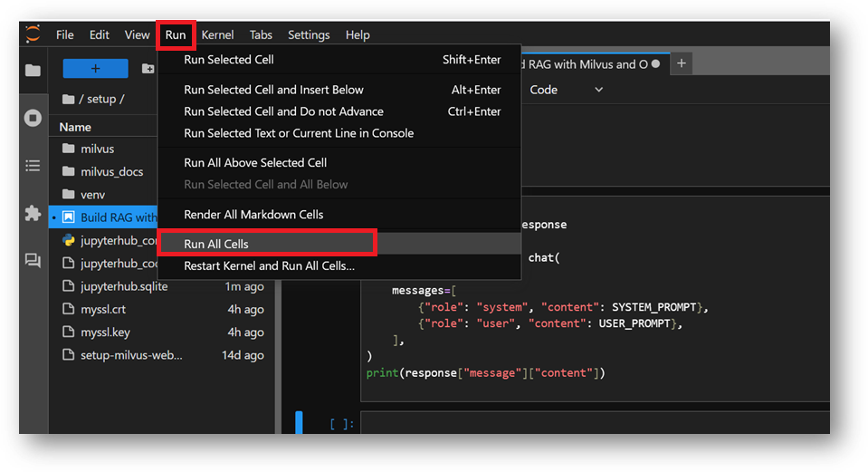Show the Table of Contents sidebar
Screen dimensions: 868x472
tap(33, 166)
